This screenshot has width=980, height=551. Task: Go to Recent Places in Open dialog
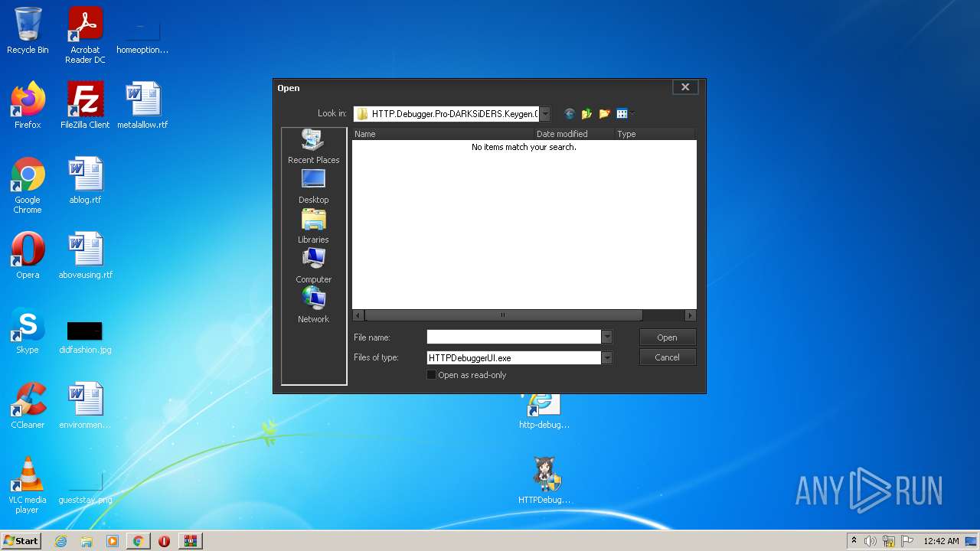point(313,147)
